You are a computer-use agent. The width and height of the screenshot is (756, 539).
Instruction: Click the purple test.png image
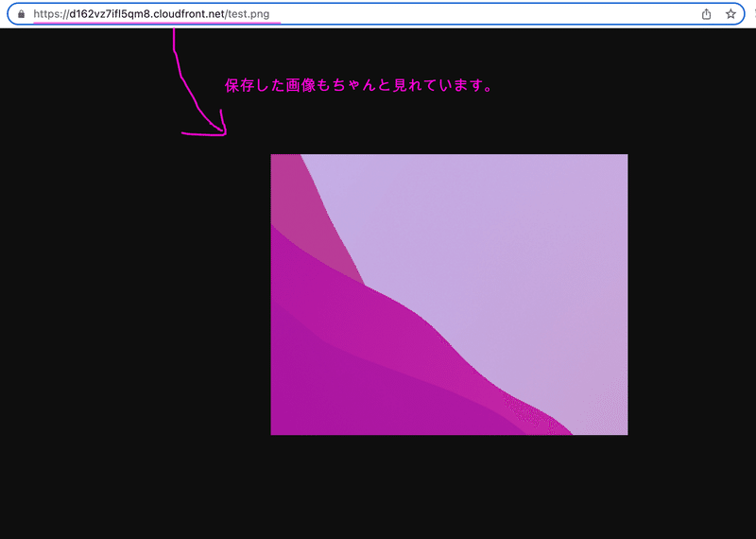coord(449,294)
